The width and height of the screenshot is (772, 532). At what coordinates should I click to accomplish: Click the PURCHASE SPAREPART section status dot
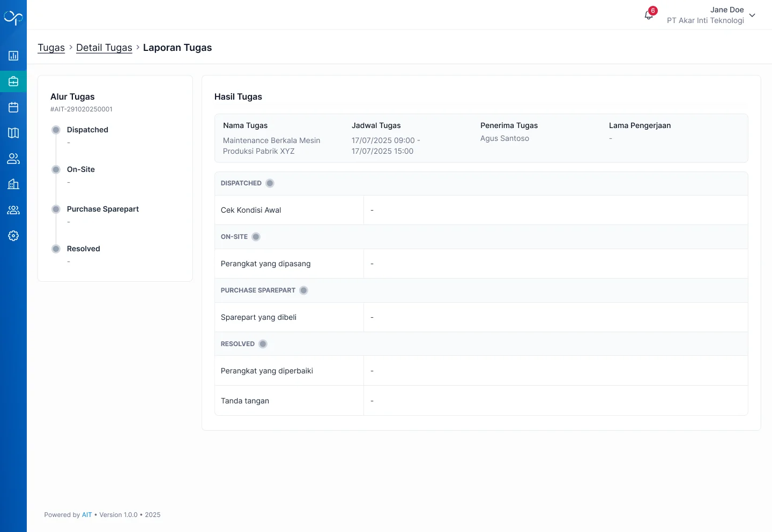point(304,290)
